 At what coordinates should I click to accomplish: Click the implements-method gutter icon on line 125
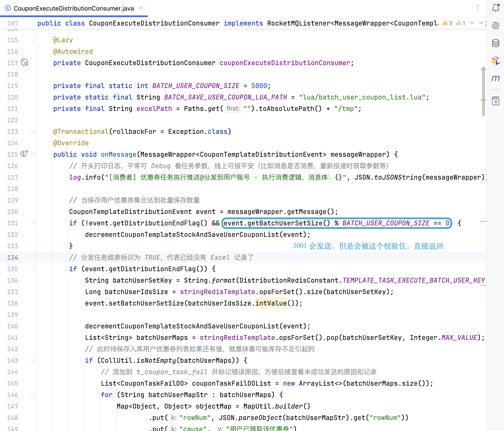[24, 154]
